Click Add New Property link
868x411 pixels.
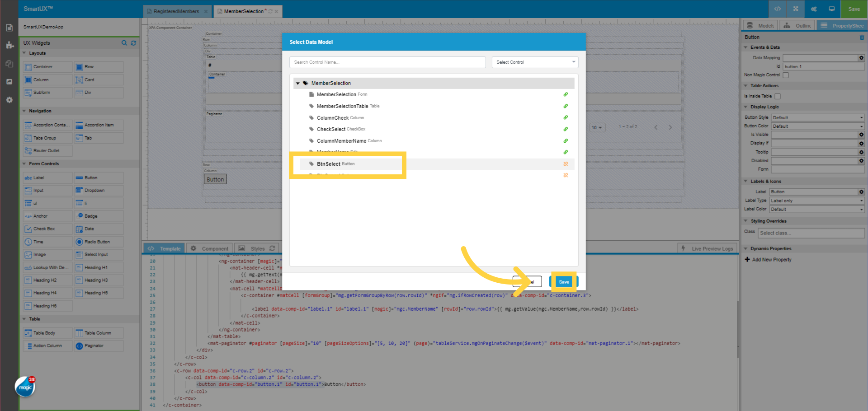(768, 260)
